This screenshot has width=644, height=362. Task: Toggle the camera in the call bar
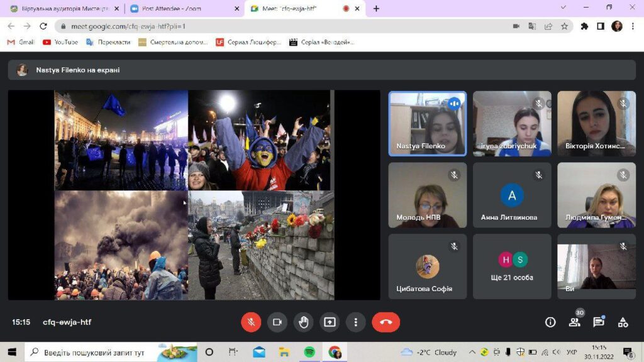[277, 322]
